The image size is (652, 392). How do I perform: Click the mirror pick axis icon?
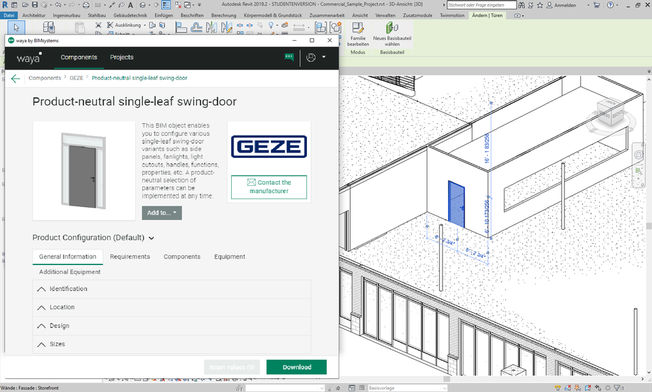point(211,27)
